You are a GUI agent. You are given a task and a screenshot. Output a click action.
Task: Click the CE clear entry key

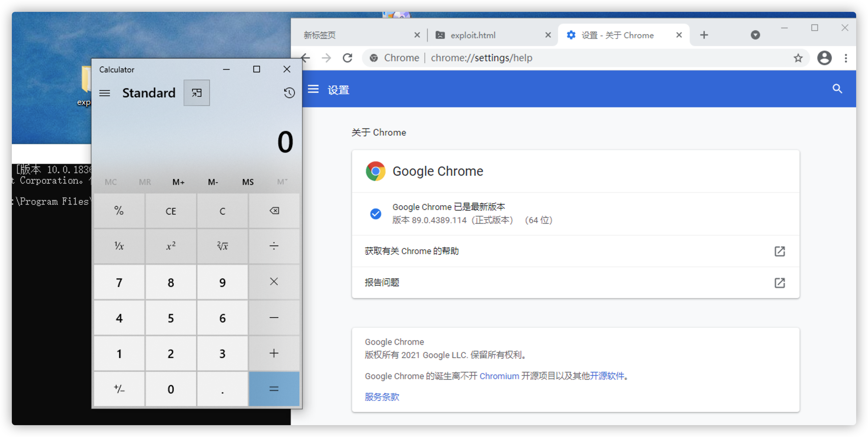171,211
